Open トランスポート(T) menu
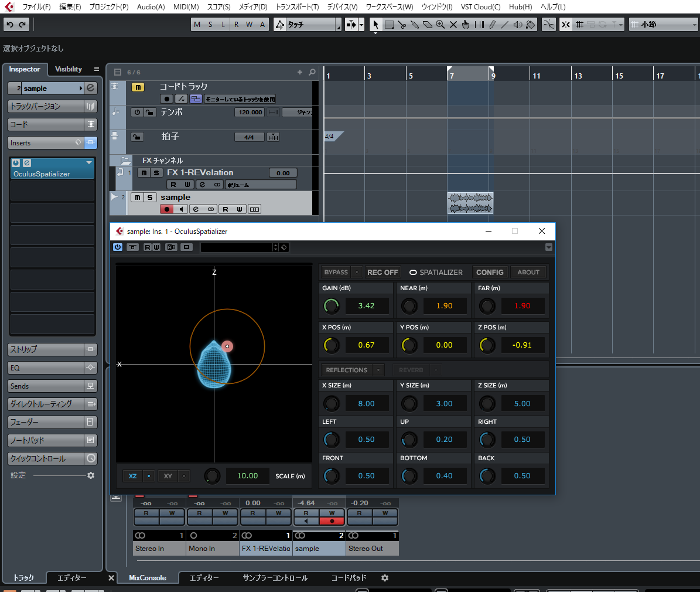This screenshot has width=700, height=592. 298,6
